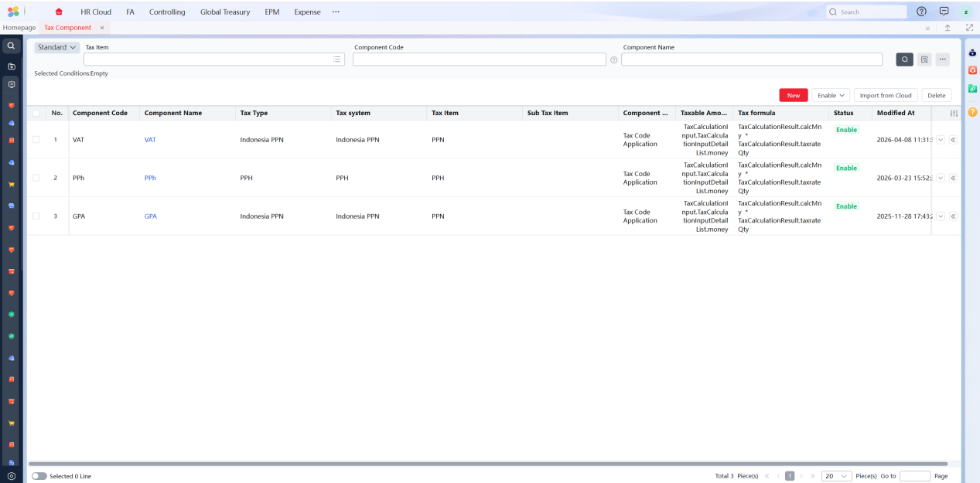Viewport: 980px width, 483px height.
Task: Click the horizontal scrollbar below the table
Action: [487, 464]
